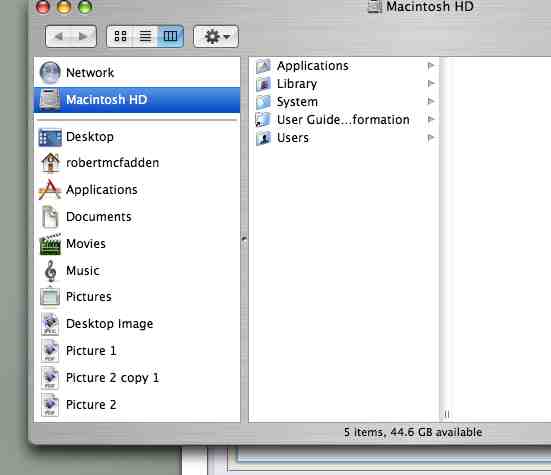Screen dimensions: 551x475
Task: Switch to list view
Action: 145,36
